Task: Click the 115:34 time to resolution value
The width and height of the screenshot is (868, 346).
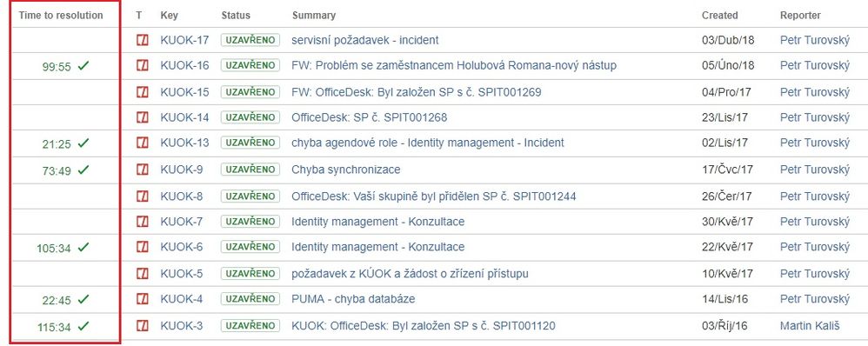Action: click(x=54, y=327)
